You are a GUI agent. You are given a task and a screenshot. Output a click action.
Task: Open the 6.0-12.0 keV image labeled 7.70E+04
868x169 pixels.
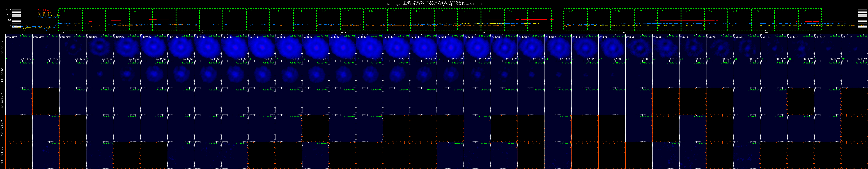(315, 75)
